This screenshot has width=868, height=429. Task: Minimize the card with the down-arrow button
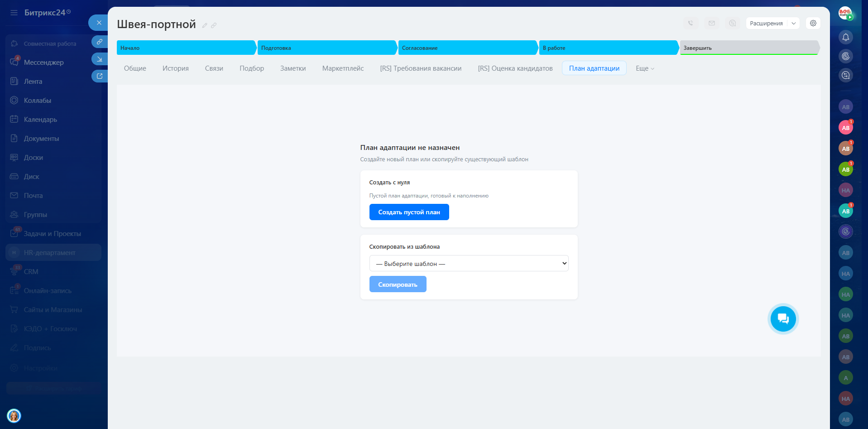(x=99, y=59)
